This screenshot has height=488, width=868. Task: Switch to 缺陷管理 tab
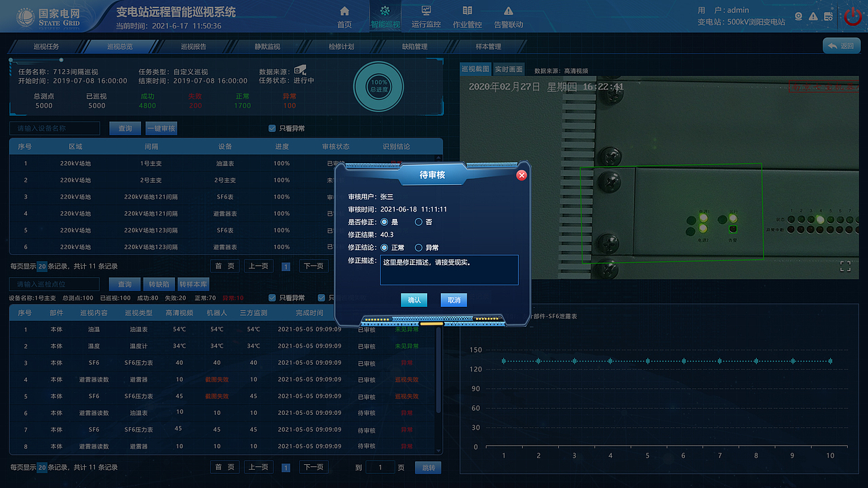click(x=415, y=47)
